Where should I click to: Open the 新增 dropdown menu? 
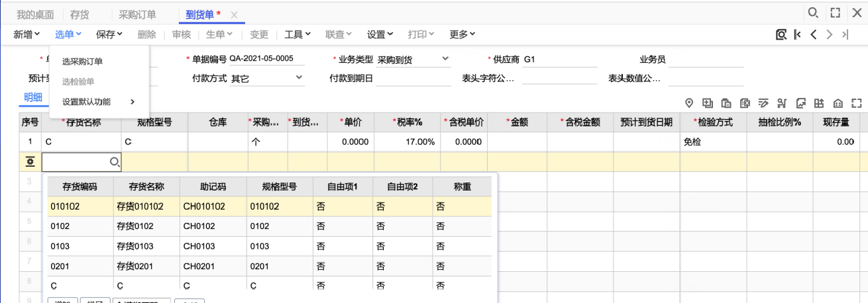coord(27,34)
